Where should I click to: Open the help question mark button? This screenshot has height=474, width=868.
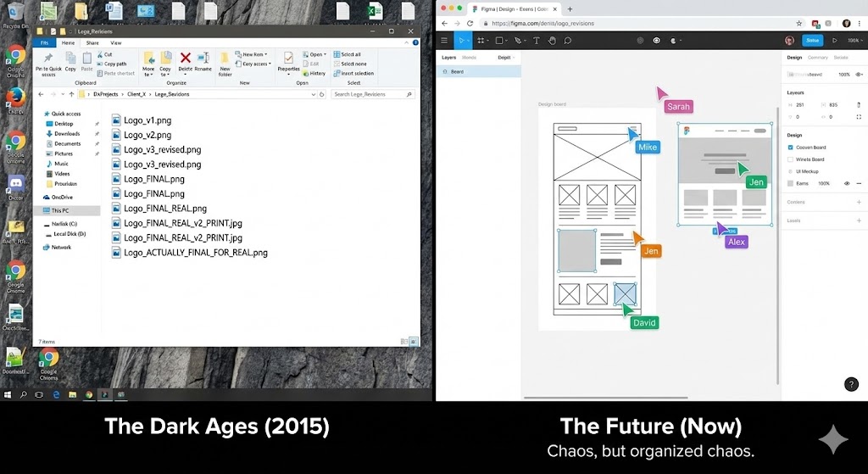pos(851,384)
